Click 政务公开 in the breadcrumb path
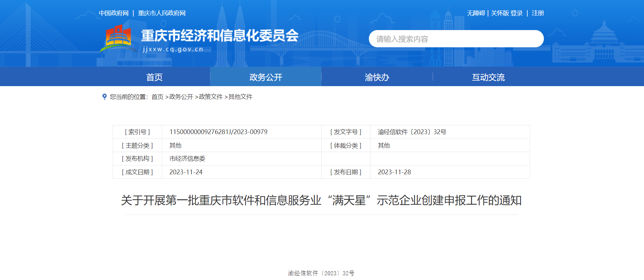Screen dimensions: 644x280 pyautogui.click(x=181, y=97)
